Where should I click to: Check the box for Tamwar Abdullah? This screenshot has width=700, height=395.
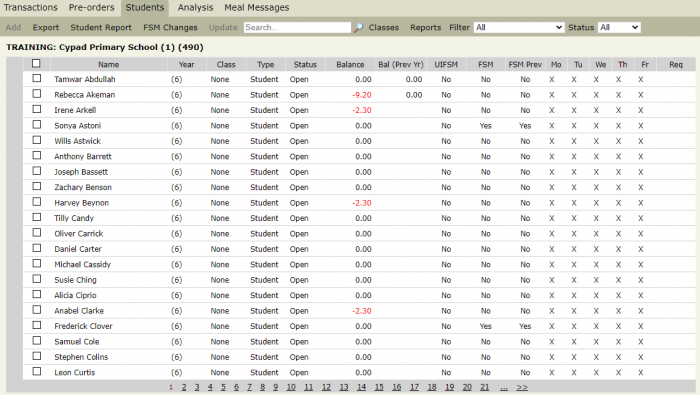(x=37, y=79)
